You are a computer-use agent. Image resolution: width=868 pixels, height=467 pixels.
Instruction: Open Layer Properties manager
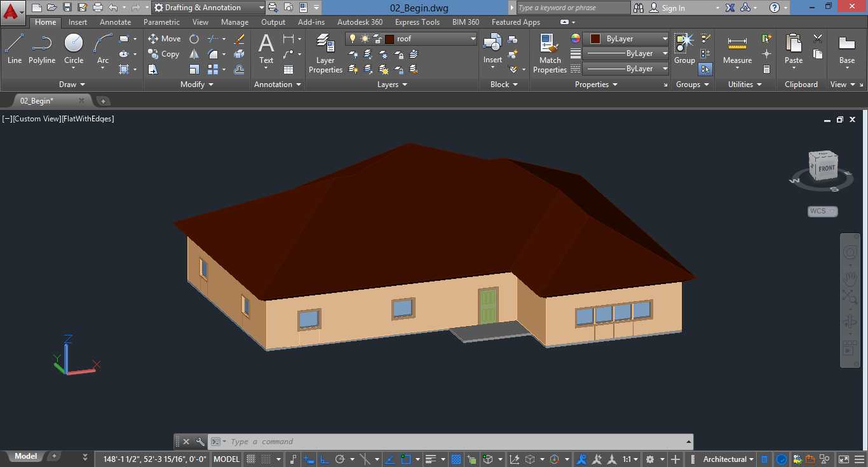point(325,53)
